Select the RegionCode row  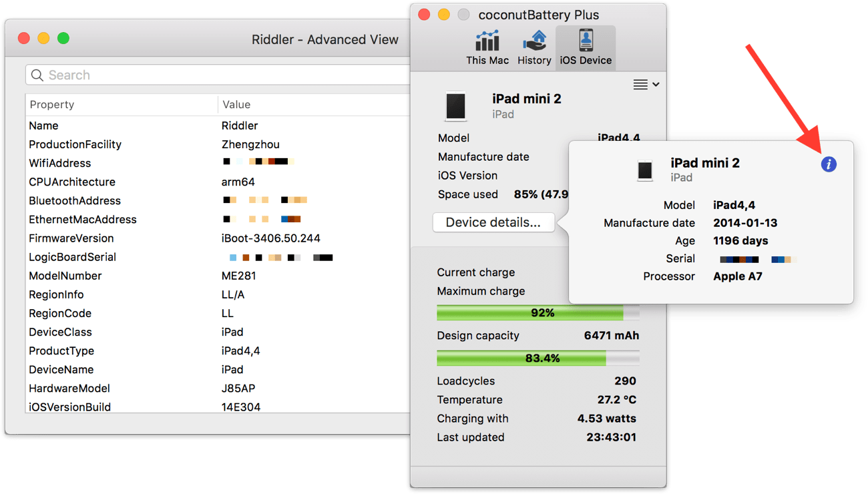[218, 313]
